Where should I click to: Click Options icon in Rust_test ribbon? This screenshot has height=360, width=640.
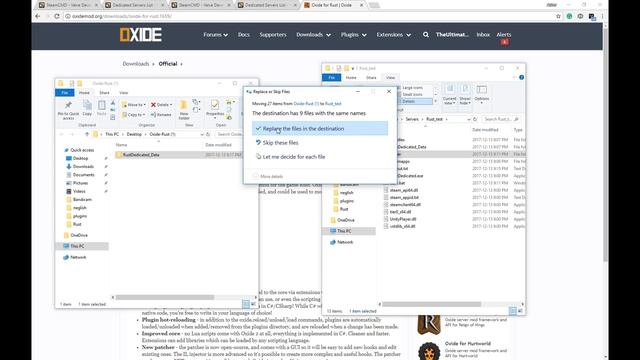click(482, 93)
